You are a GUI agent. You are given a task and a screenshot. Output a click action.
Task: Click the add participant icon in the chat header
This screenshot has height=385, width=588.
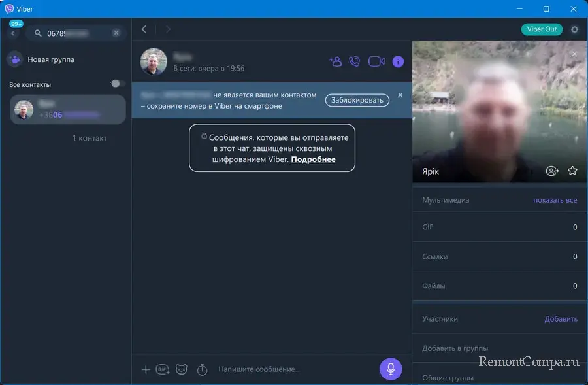tap(335, 61)
